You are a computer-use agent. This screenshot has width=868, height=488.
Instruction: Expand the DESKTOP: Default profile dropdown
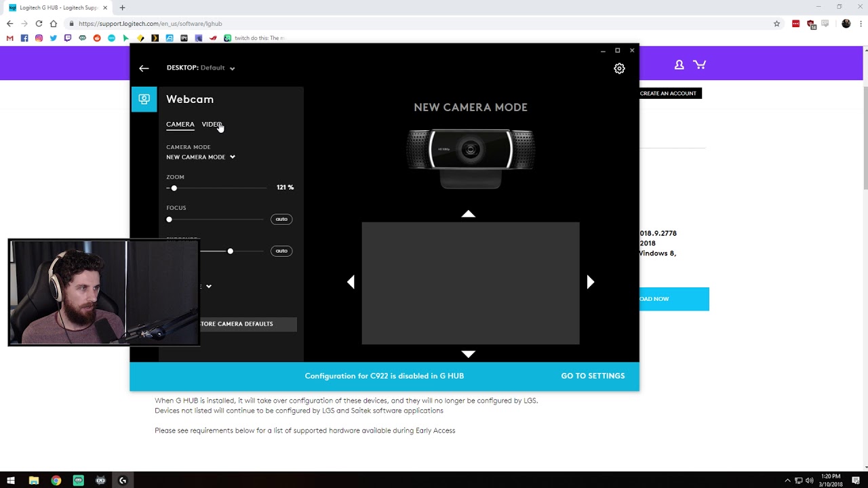tap(201, 68)
